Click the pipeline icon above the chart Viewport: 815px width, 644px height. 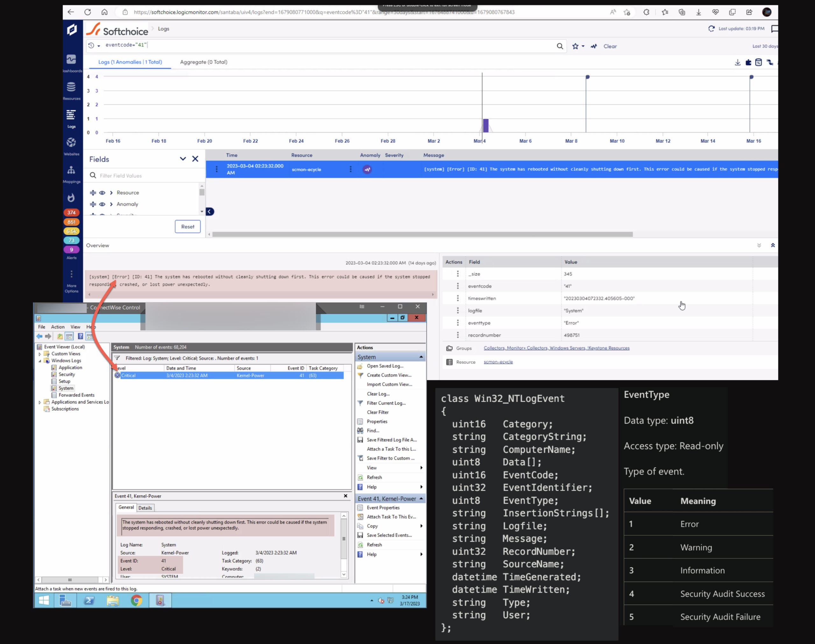[769, 62]
